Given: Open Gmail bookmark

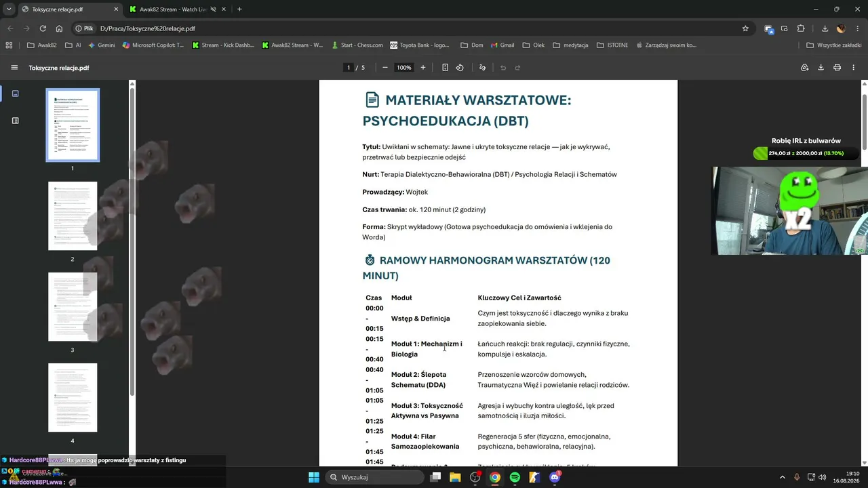Looking at the screenshot, I should pyautogui.click(x=502, y=45).
